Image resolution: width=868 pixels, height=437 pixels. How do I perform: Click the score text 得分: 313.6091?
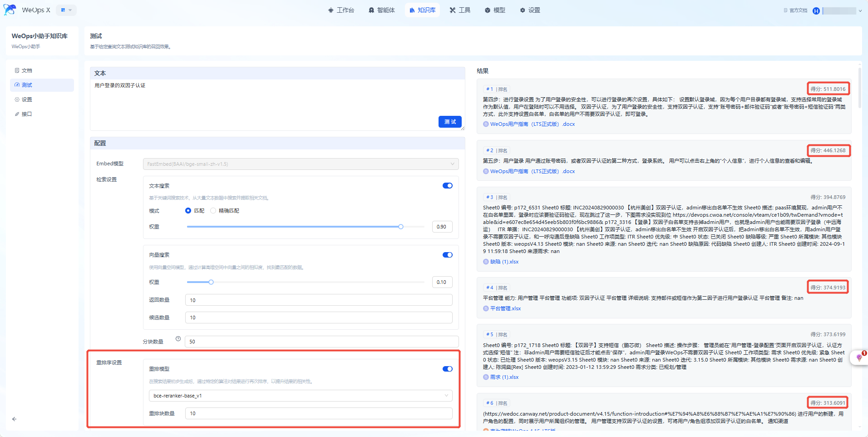[828, 403]
